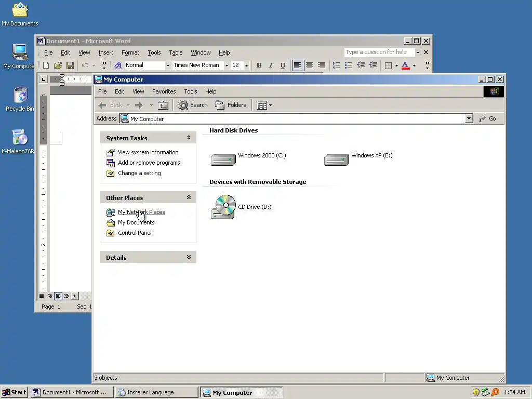Toggle numbered list in Word

(337, 65)
